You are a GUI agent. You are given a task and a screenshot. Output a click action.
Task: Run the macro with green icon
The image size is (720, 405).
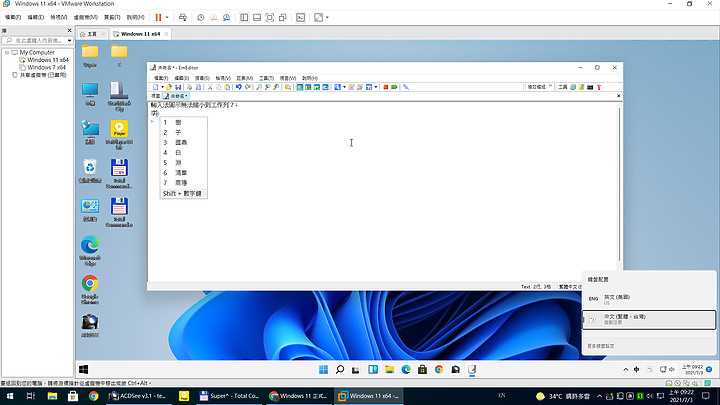[x=394, y=87]
